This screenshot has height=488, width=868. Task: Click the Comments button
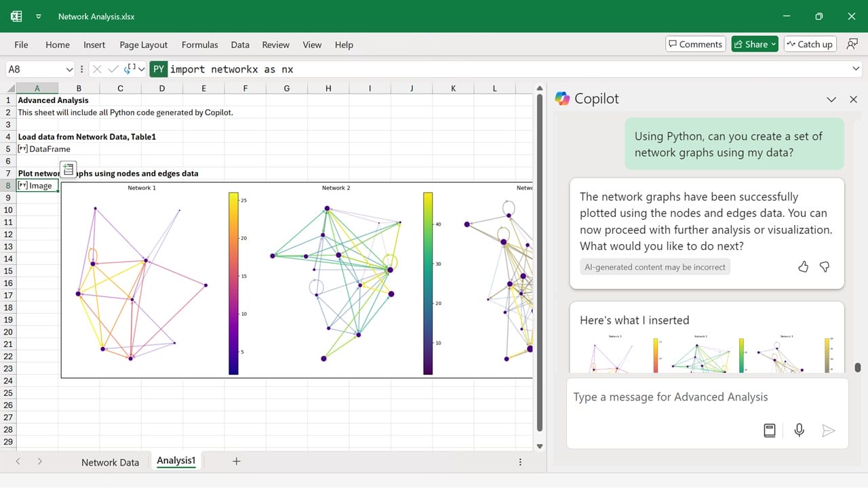(695, 43)
